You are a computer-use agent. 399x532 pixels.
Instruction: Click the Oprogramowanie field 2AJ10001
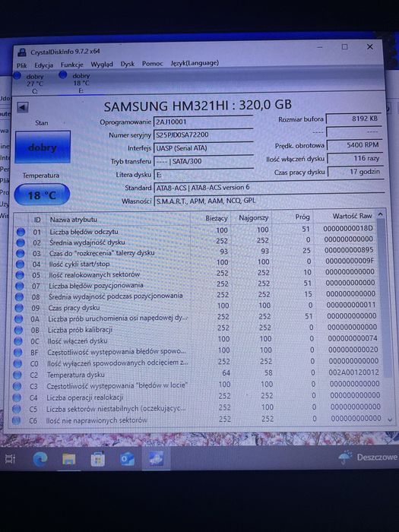tap(204, 122)
